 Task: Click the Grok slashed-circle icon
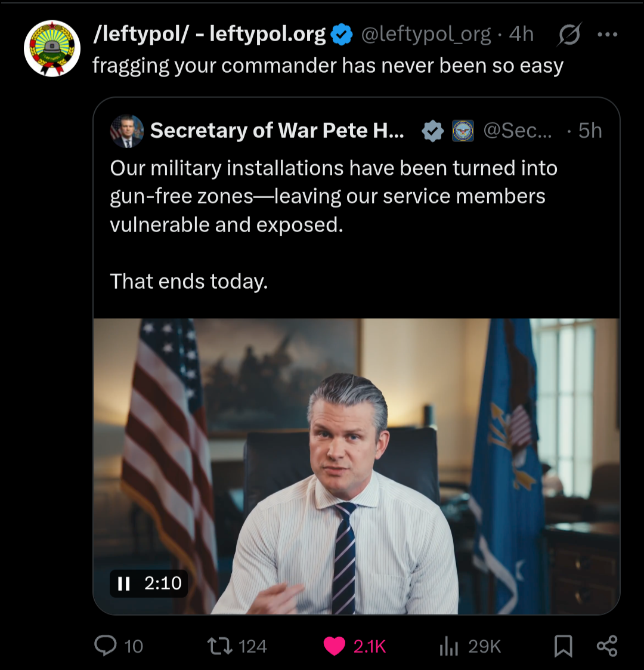[x=569, y=35]
